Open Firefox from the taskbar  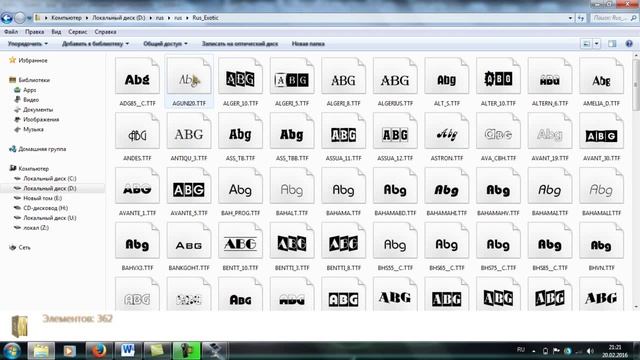pyautogui.click(x=98, y=351)
